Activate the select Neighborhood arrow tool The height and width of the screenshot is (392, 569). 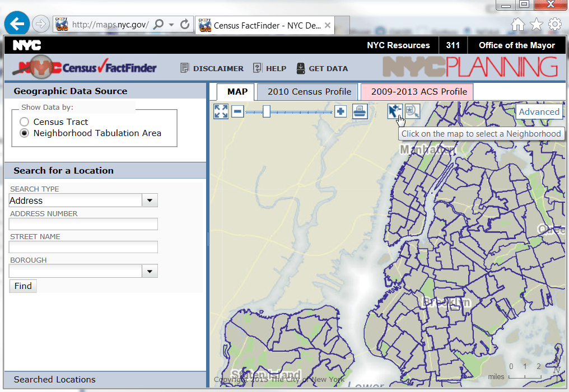(x=394, y=111)
